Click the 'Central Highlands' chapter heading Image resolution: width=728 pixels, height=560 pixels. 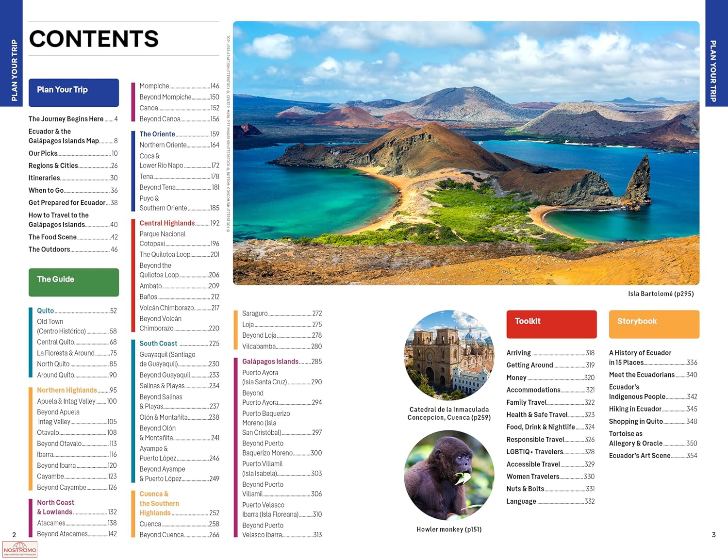tap(180, 223)
